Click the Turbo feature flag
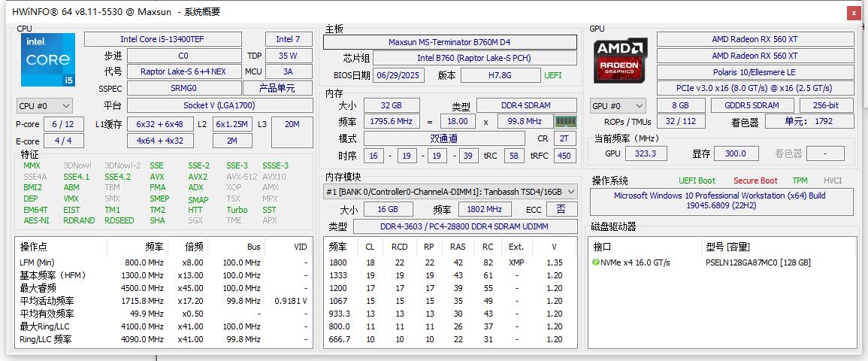This screenshot has height=361, width=868. (x=237, y=210)
